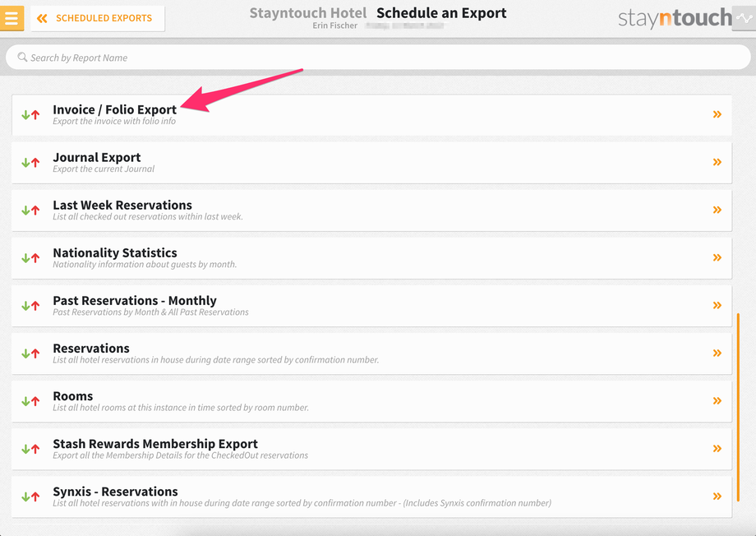
Task: Click the double-left chevron back icon
Action: 42,18
